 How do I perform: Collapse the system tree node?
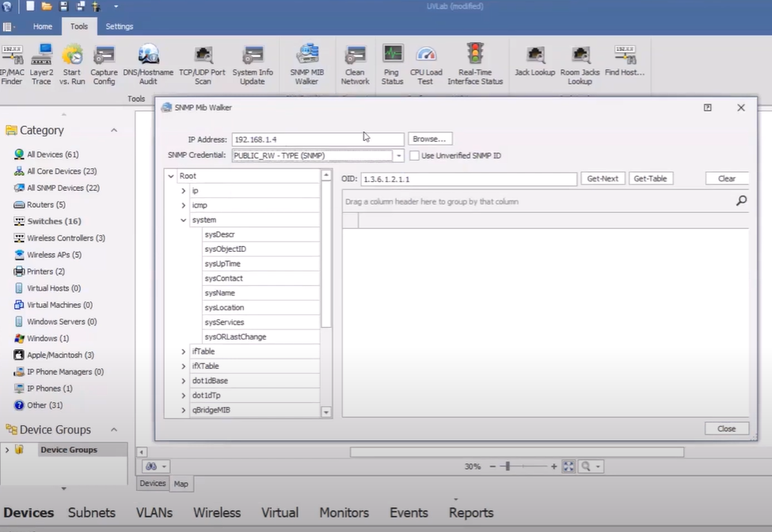pos(183,220)
